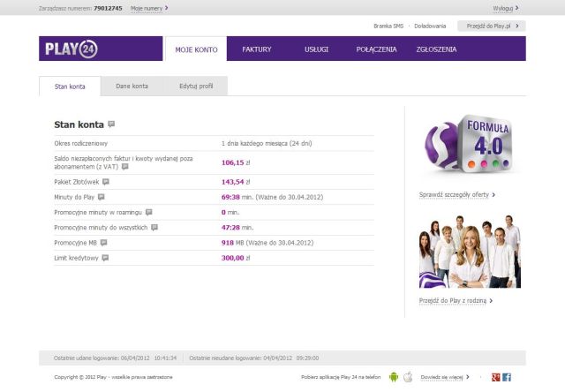Open the Doładowania link
Screen dimensions: 565x392
click(x=430, y=26)
